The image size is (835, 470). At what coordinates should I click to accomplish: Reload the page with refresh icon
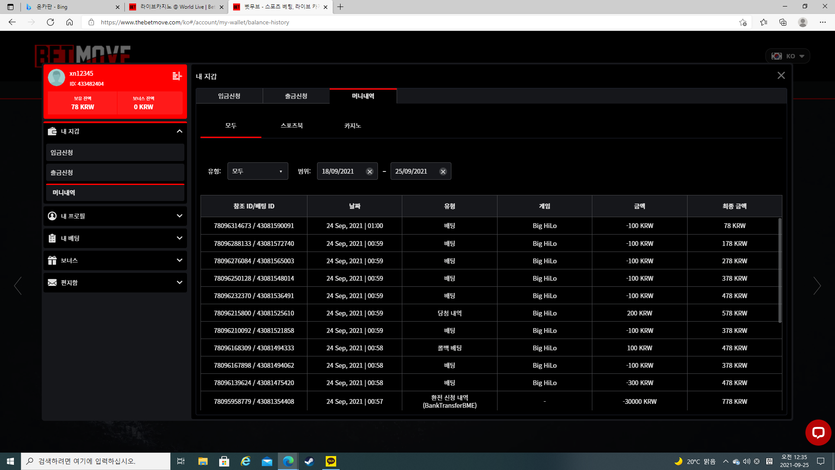pos(50,22)
